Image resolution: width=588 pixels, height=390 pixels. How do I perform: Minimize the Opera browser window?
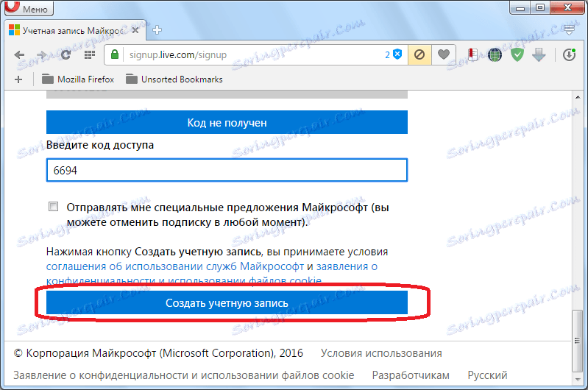pyautogui.click(x=520, y=7)
